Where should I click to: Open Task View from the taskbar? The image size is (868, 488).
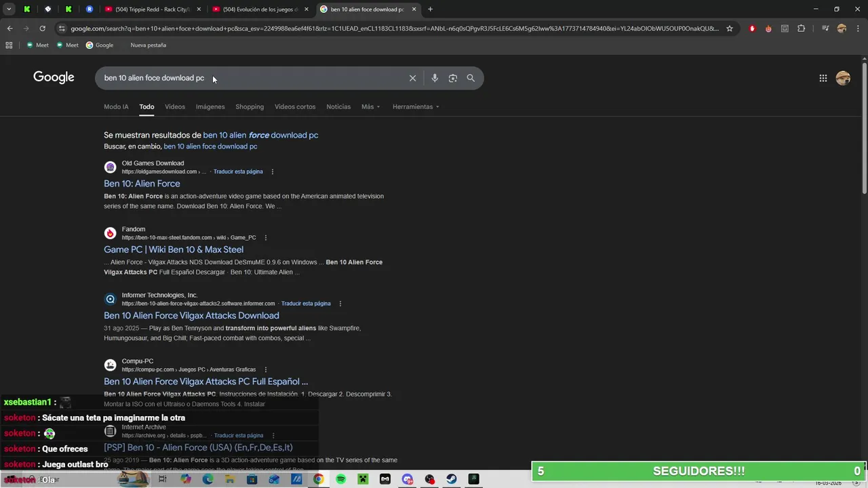coord(163,479)
